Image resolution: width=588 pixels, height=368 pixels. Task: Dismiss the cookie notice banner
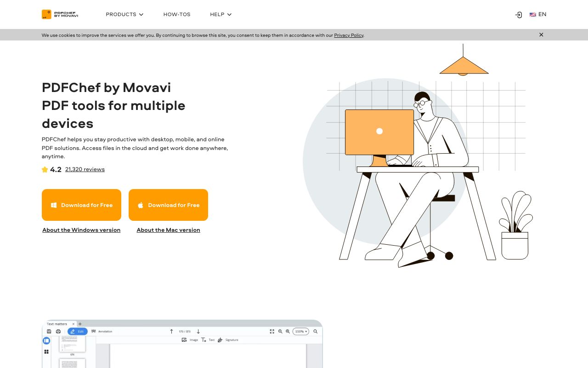[541, 34]
